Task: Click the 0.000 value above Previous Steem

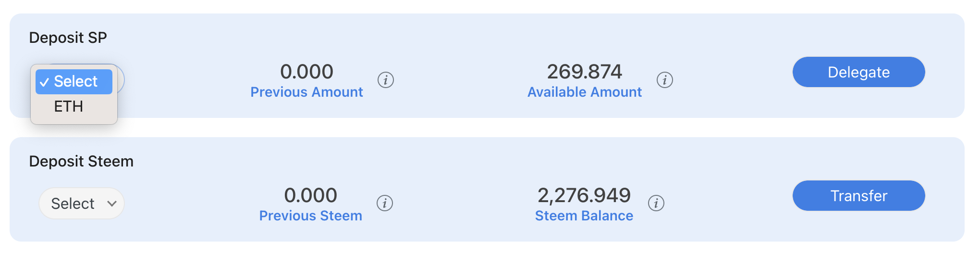Action: point(310,195)
